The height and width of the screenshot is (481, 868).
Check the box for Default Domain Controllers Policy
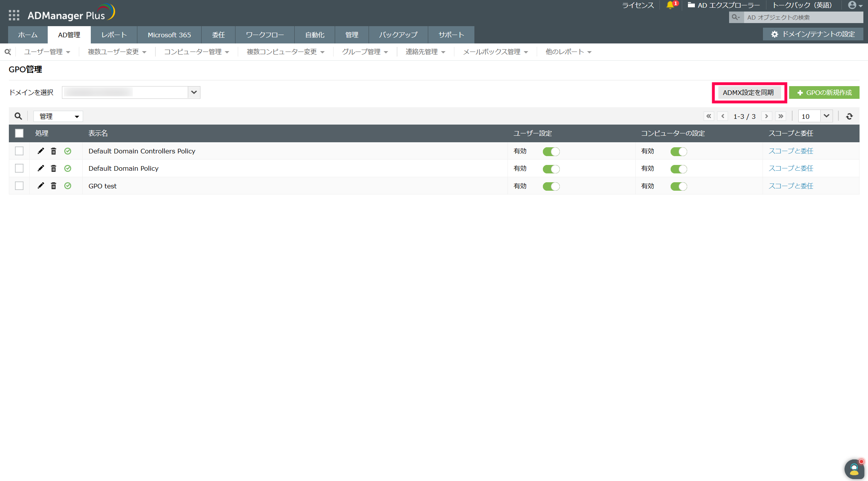pyautogui.click(x=19, y=151)
